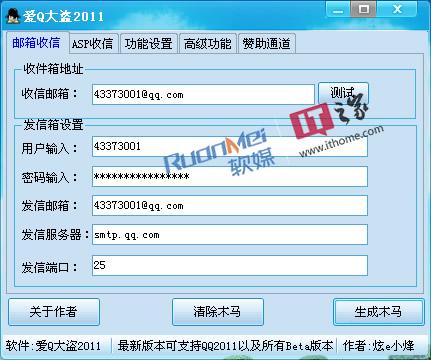431x360 pixels.
Task: Select the 高级功能 tab
Action: click(207, 43)
